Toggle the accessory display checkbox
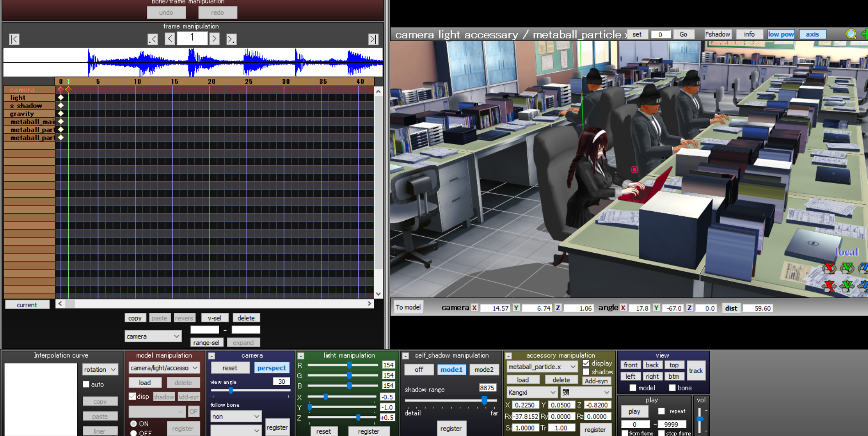The height and width of the screenshot is (436, 868). 586,363
